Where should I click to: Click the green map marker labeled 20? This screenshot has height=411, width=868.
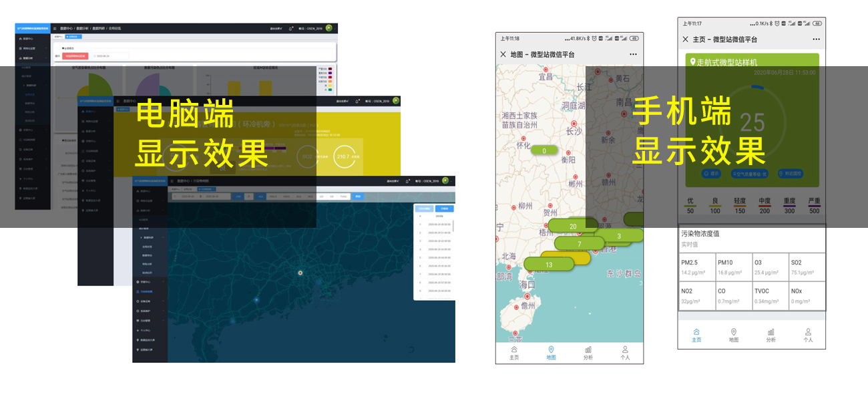(573, 227)
